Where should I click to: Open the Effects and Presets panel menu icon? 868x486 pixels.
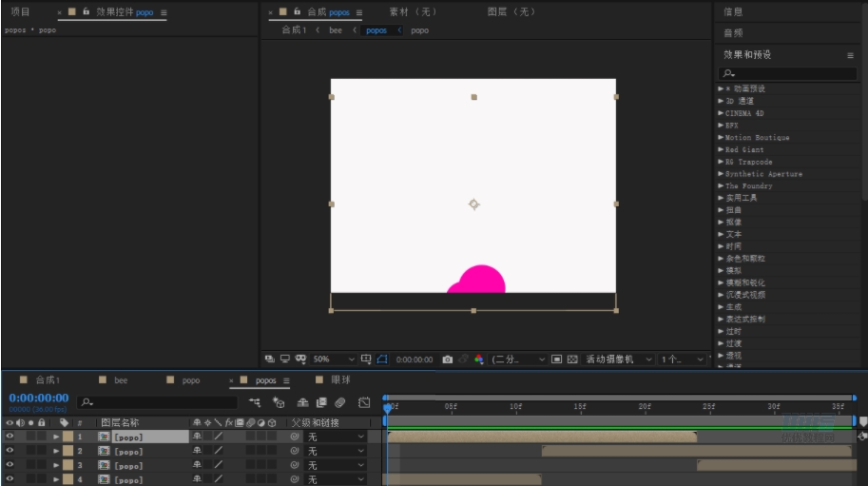pyautogui.click(x=850, y=55)
